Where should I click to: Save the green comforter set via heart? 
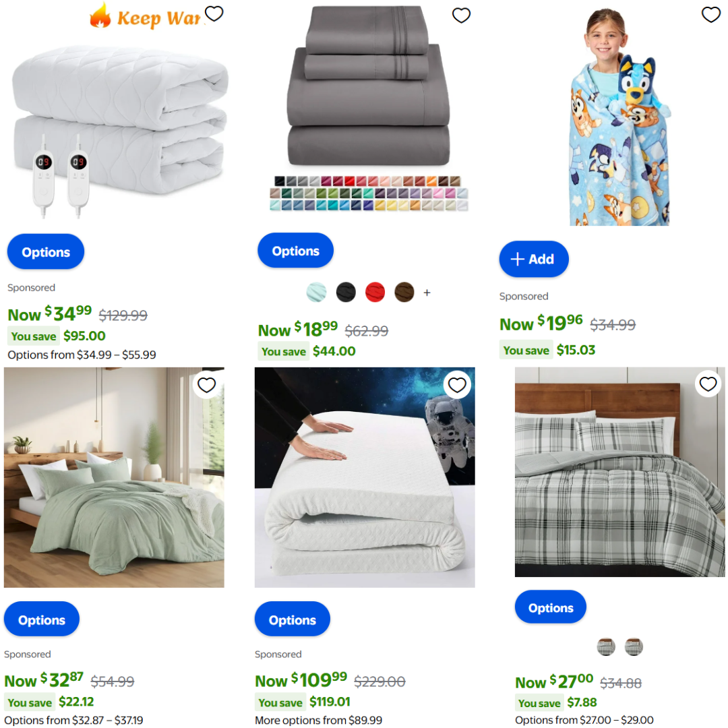click(x=207, y=385)
